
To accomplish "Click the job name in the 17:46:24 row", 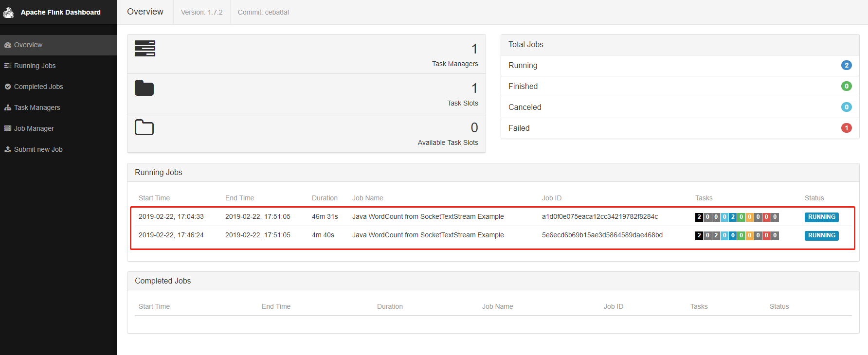I will coord(428,235).
